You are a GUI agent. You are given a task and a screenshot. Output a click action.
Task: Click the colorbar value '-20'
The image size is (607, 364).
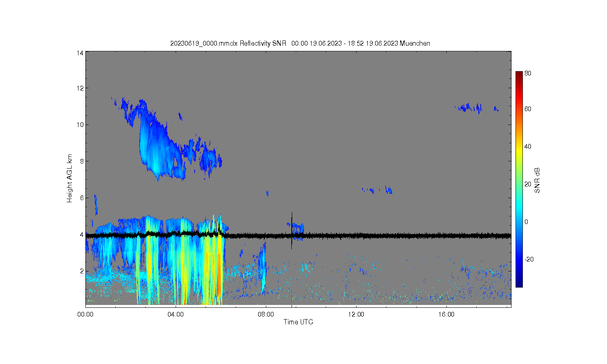click(529, 259)
